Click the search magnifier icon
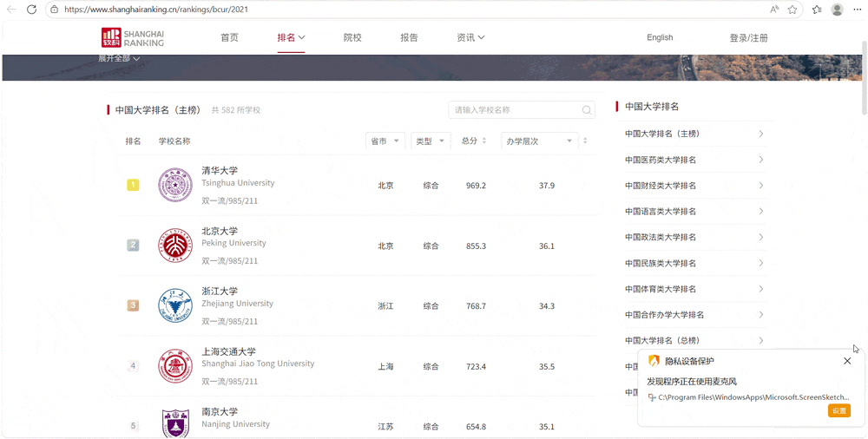 pos(587,110)
